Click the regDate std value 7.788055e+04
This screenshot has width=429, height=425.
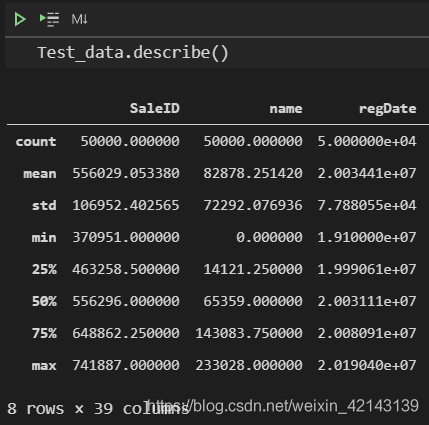tap(367, 205)
